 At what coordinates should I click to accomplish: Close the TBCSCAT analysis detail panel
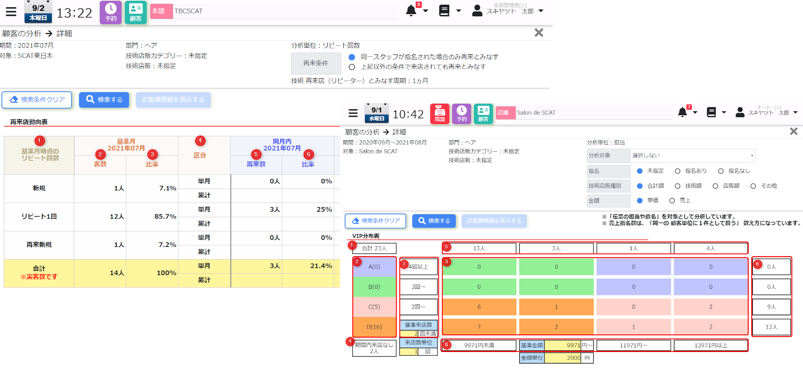click(x=539, y=33)
